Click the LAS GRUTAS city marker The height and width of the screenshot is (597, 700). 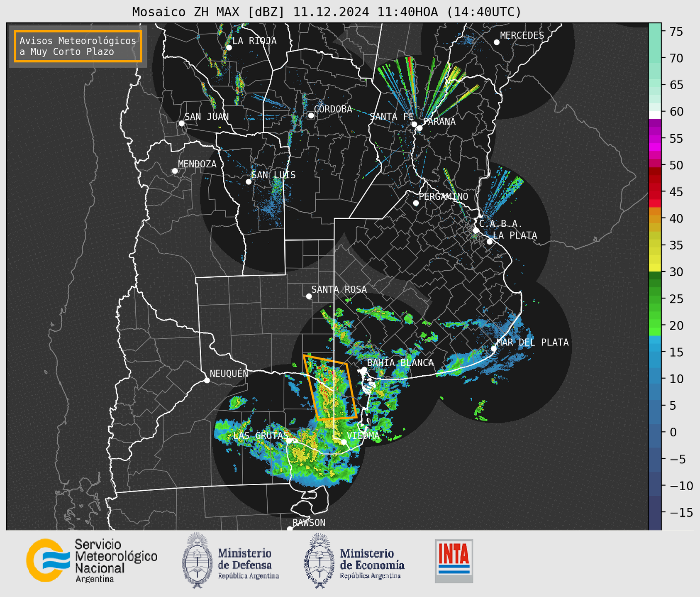[x=289, y=440]
